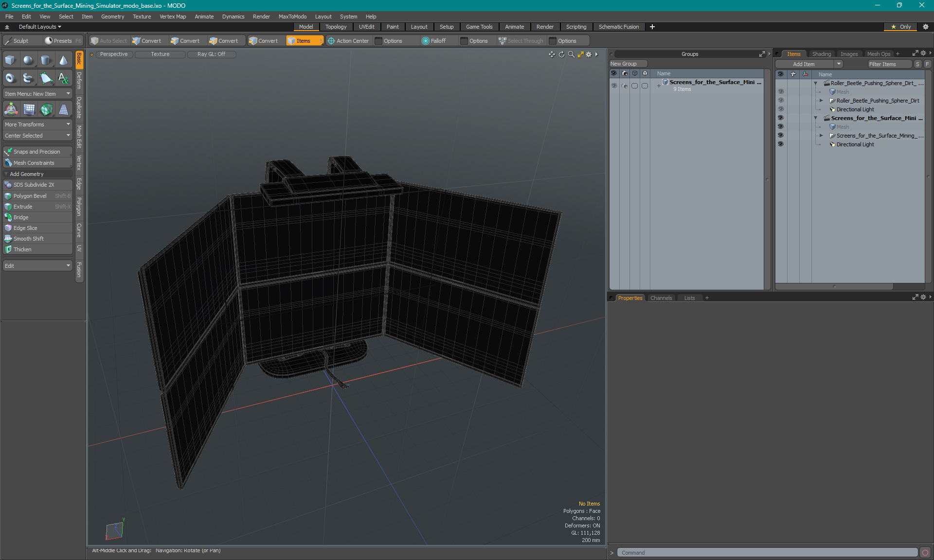Click the Sculpt brush button
This screenshot has width=934, height=560.
22,41
